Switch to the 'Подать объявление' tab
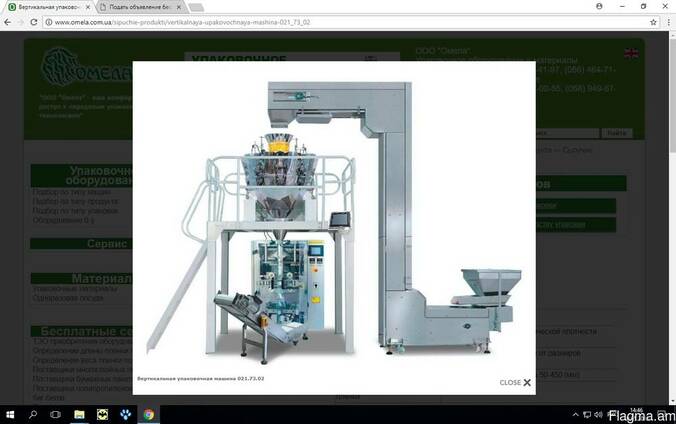Image resolution: width=676 pixels, height=424 pixels. pos(138,7)
